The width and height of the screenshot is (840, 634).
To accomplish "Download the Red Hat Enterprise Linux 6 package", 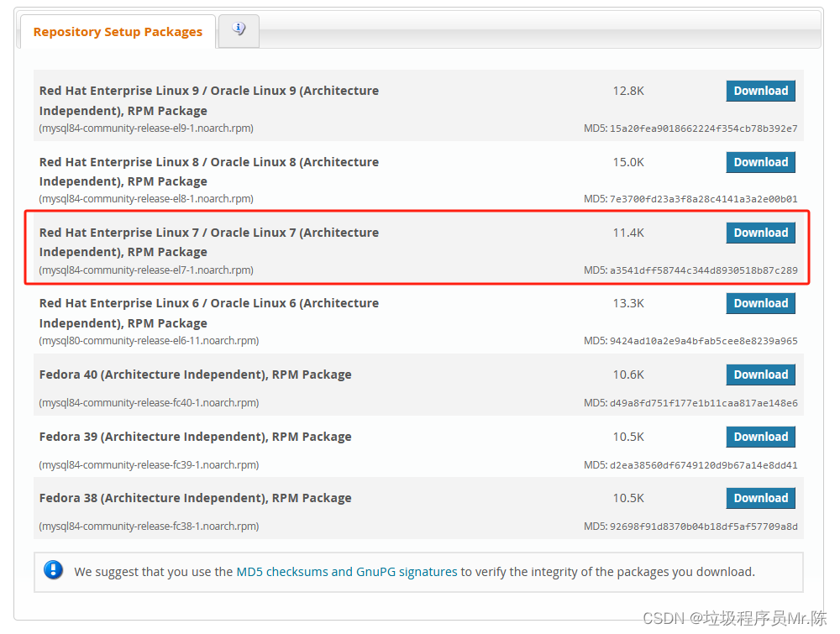I will [760, 304].
